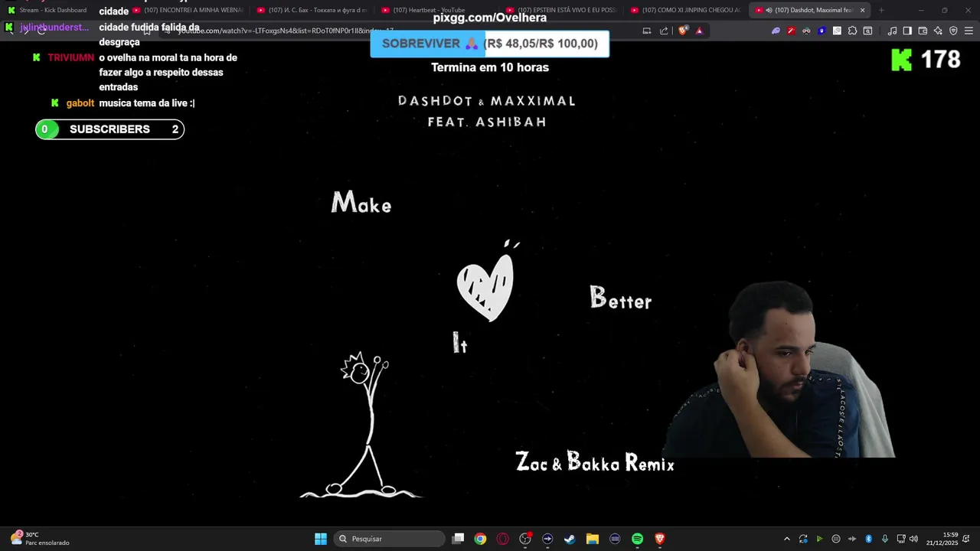This screenshot has width=980, height=551.
Task: Click the media control music note icon
Action: [892, 31]
